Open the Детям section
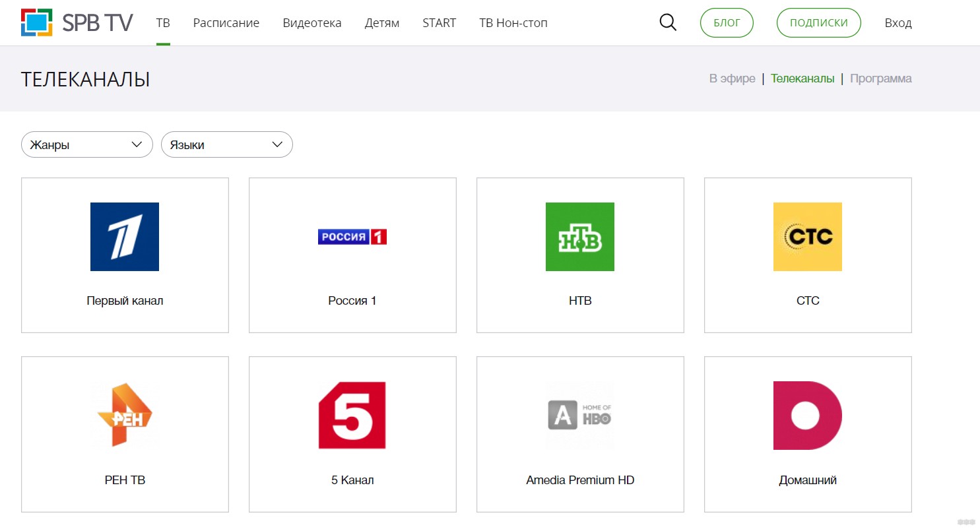The image size is (980, 531). tap(382, 23)
